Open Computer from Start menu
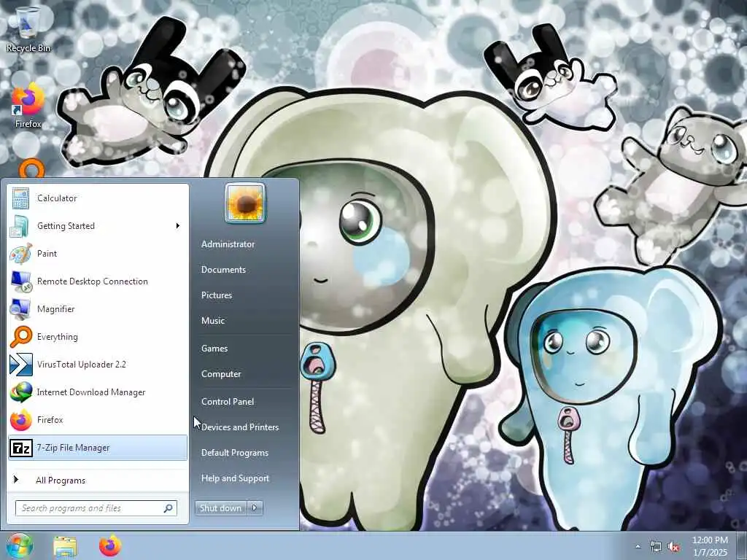This screenshot has height=560, width=747. (221, 374)
